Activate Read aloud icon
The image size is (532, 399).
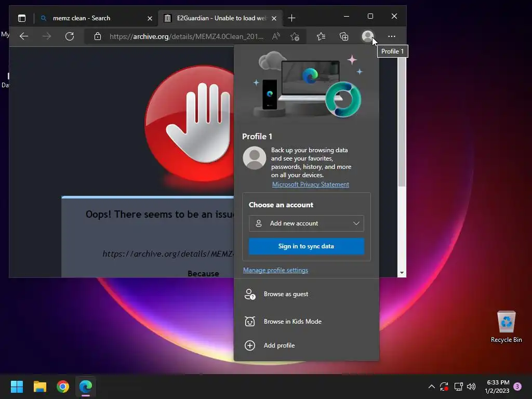tap(276, 36)
